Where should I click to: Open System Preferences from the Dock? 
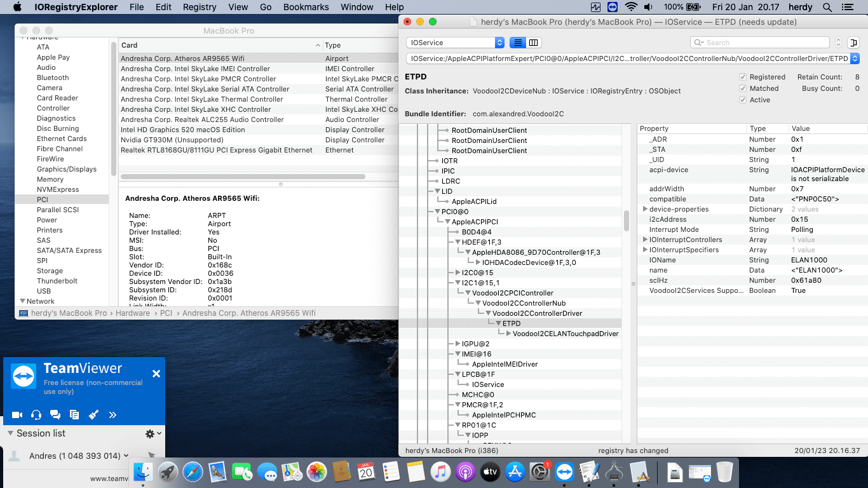(x=539, y=471)
